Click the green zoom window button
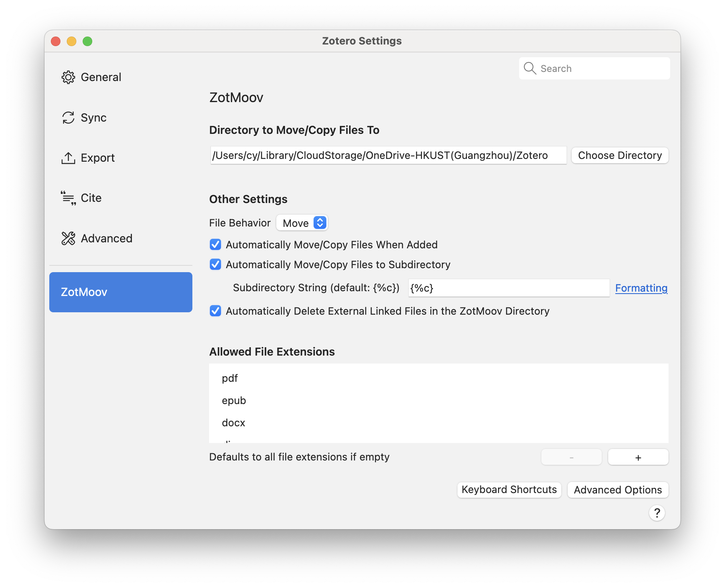The height and width of the screenshot is (588, 725). [87, 41]
